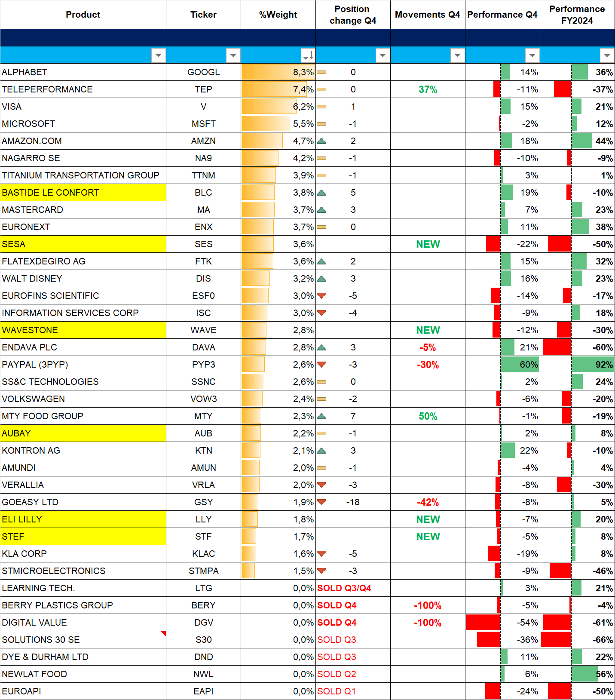Select the GOOGL ticker cell
The width and height of the screenshot is (615, 700).
tap(204, 72)
